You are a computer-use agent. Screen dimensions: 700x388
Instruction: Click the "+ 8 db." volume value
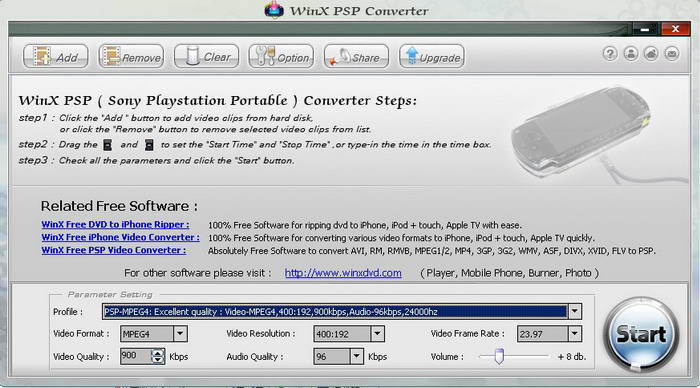(x=572, y=357)
